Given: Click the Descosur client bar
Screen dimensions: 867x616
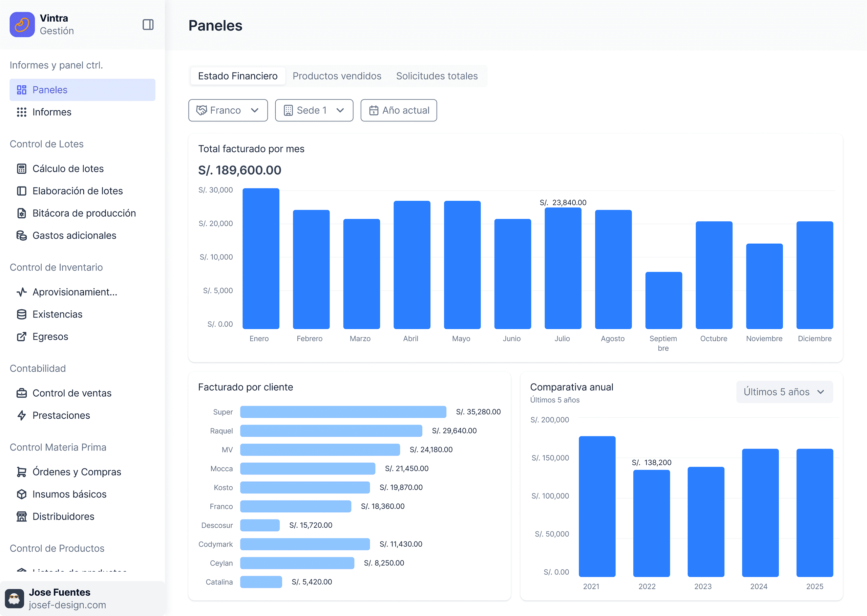Looking at the screenshot, I should tap(260, 525).
